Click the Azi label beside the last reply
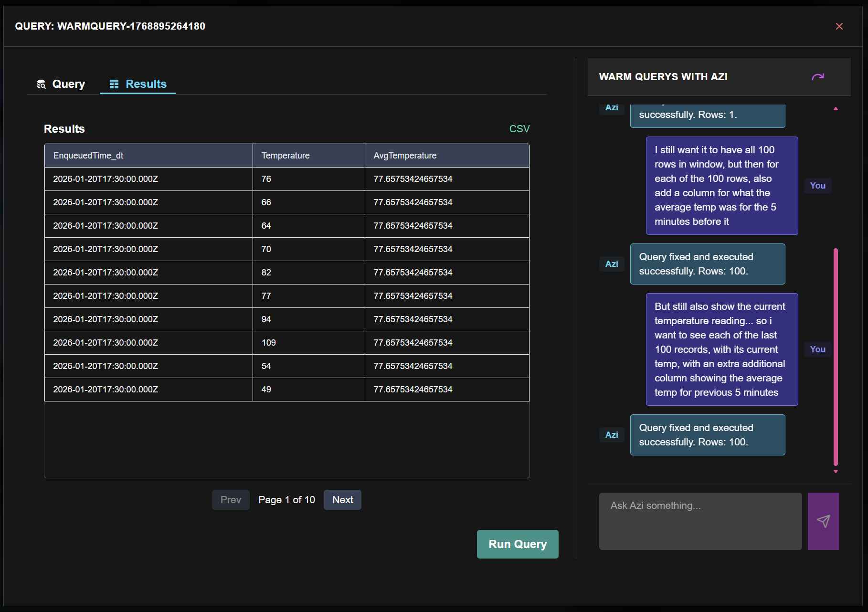 612,435
